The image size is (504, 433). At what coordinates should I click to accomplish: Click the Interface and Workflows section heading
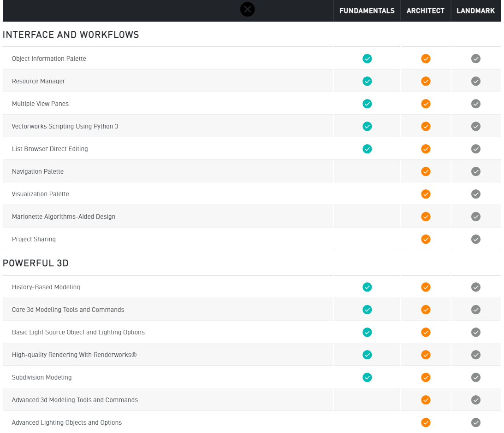click(x=71, y=35)
